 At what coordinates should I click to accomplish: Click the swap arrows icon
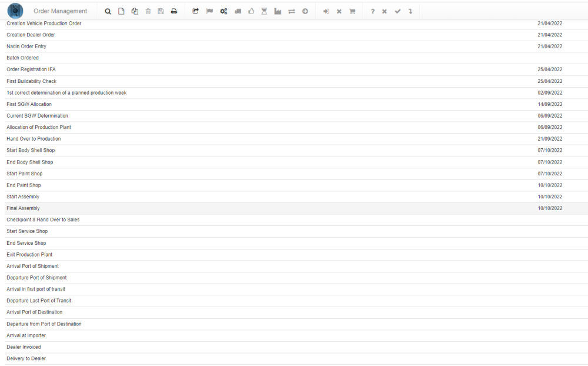pos(292,11)
